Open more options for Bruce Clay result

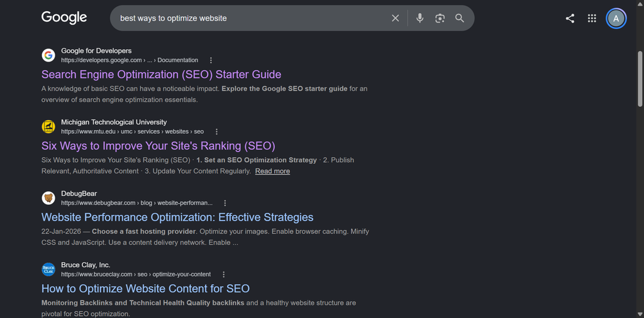click(223, 275)
